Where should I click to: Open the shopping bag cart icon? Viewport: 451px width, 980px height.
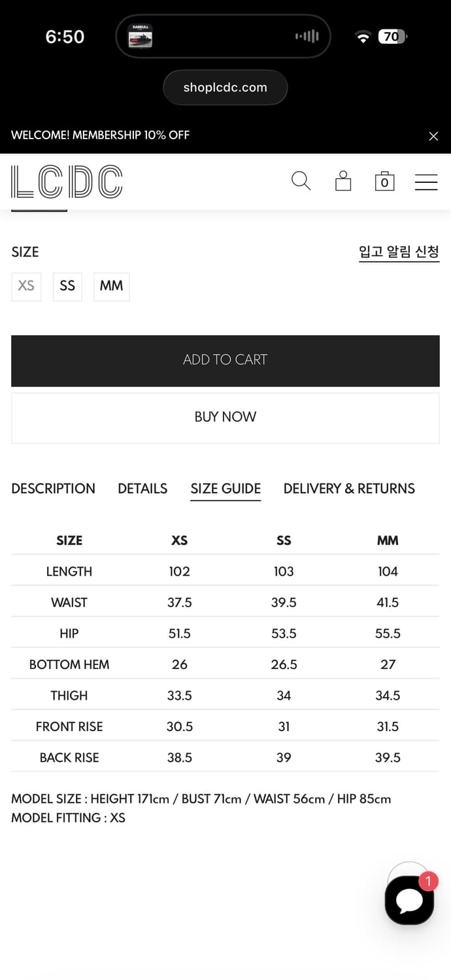click(384, 181)
